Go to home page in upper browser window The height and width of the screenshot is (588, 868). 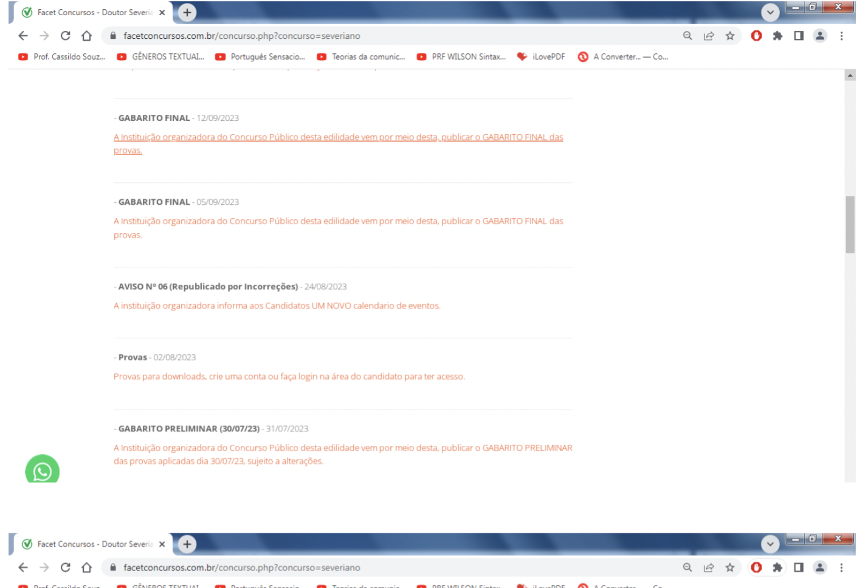[86, 36]
